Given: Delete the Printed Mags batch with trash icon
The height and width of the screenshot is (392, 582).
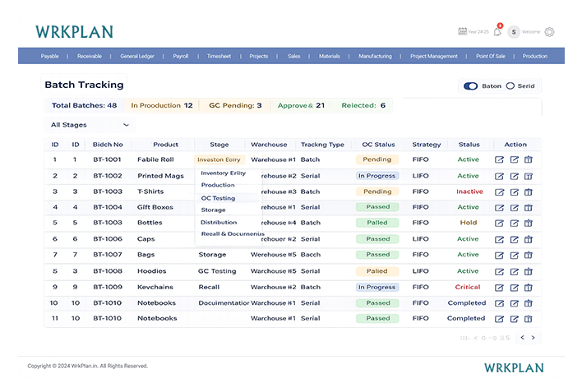Looking at the screenshot, I should click(529, 176).
